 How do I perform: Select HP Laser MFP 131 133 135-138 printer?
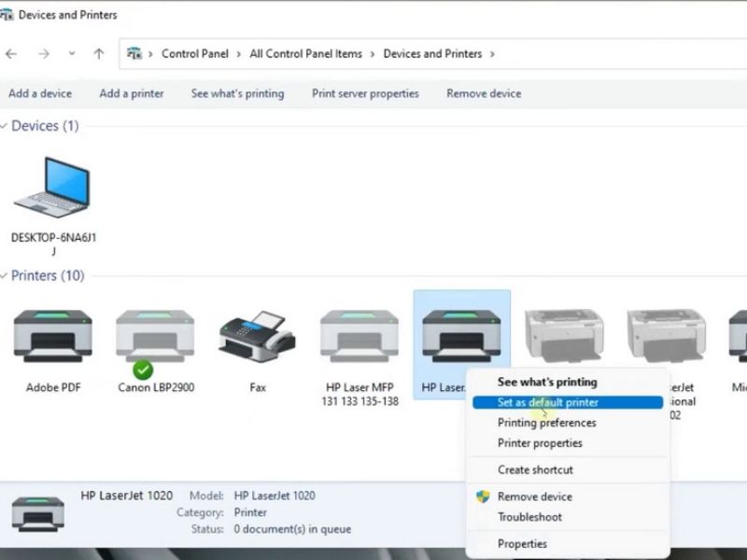[x=359, y=337]
